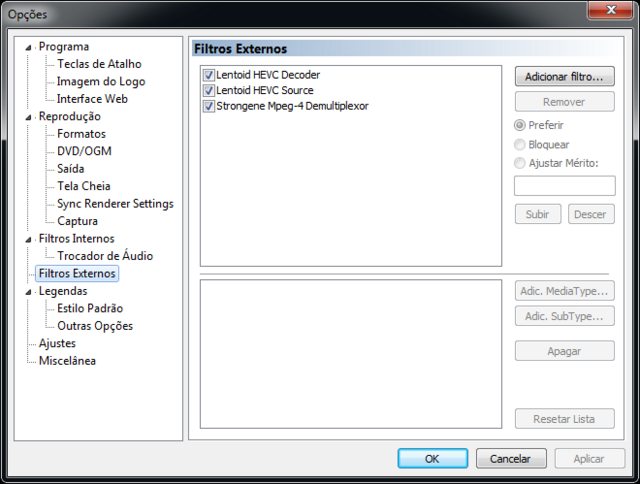Open Estilo Padrão settings
The height and width of the screenshot is (484, 640).
90,308
